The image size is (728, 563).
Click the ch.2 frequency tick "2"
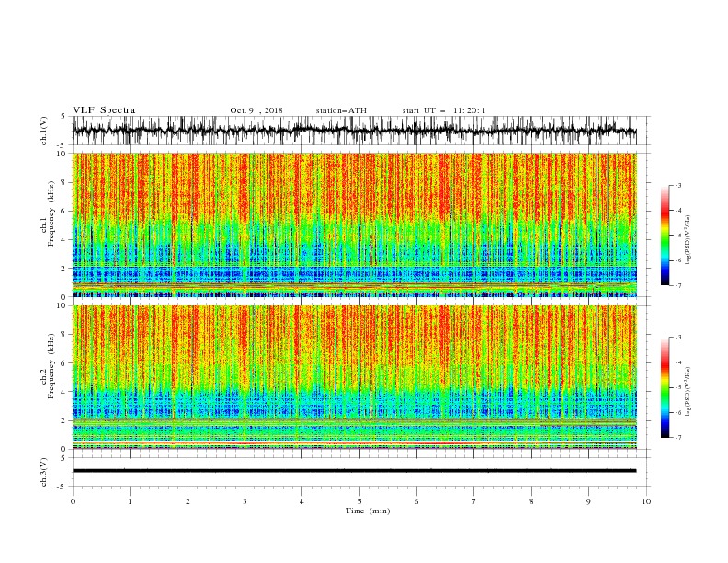pos(64,420)
